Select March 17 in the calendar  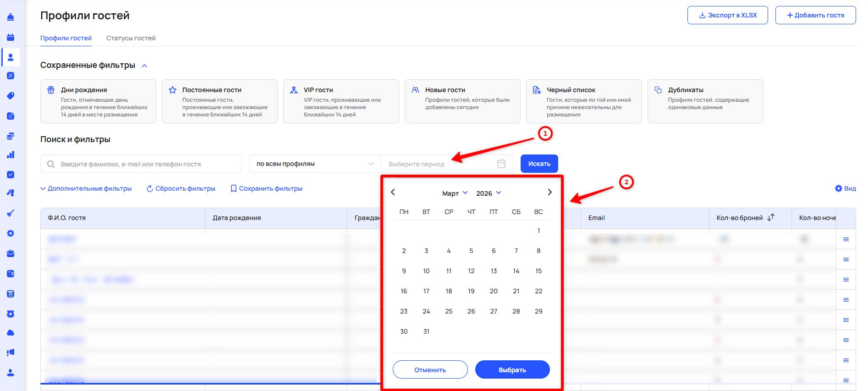click(426, 291)
